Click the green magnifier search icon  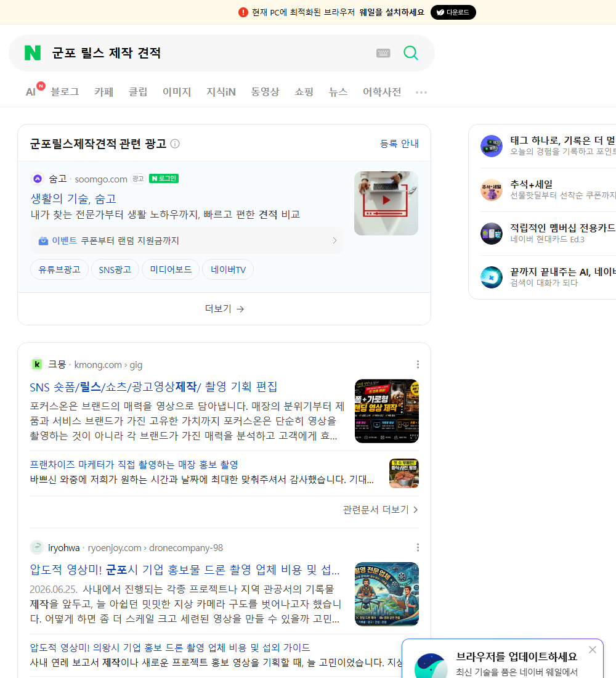(x=411, y=53)
